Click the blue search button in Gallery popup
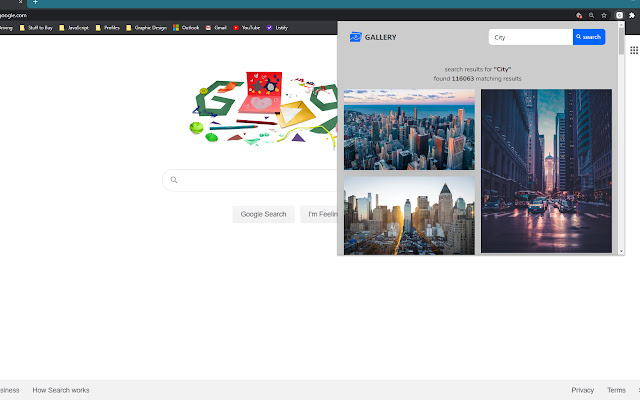 589,37
